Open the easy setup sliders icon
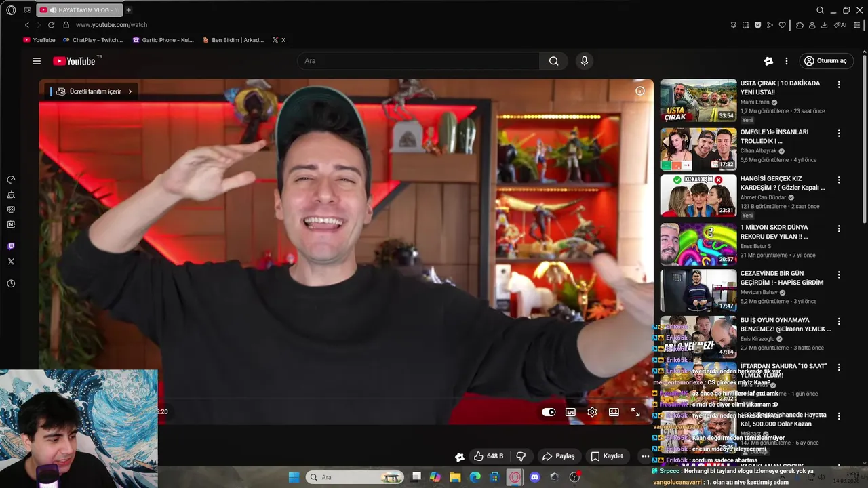868x488 pixels. [x=856, y=25]
